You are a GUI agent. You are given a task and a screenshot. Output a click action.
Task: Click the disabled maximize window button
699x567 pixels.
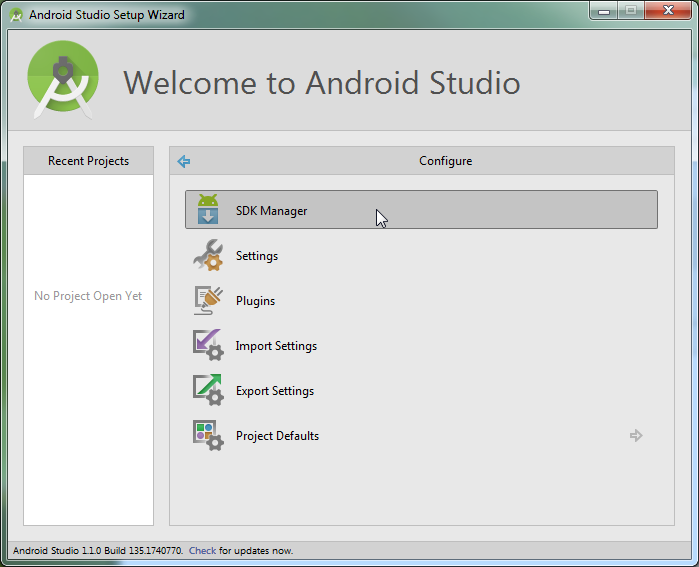tap(630, 11)
